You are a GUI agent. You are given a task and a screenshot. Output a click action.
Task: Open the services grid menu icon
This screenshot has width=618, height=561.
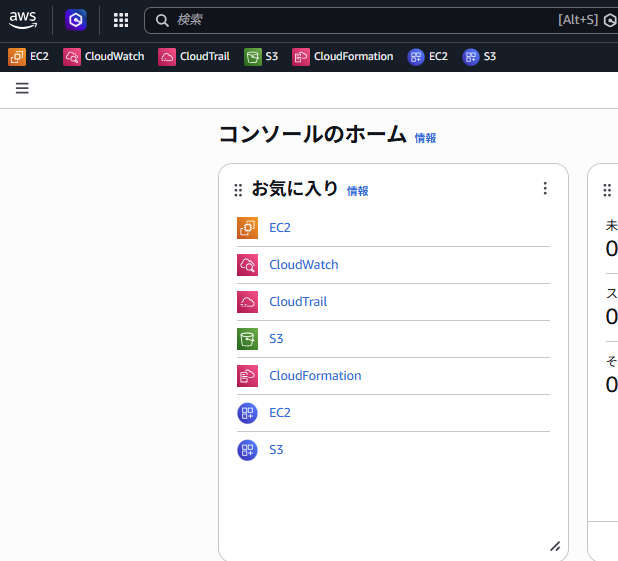click(x=121, y=20)
